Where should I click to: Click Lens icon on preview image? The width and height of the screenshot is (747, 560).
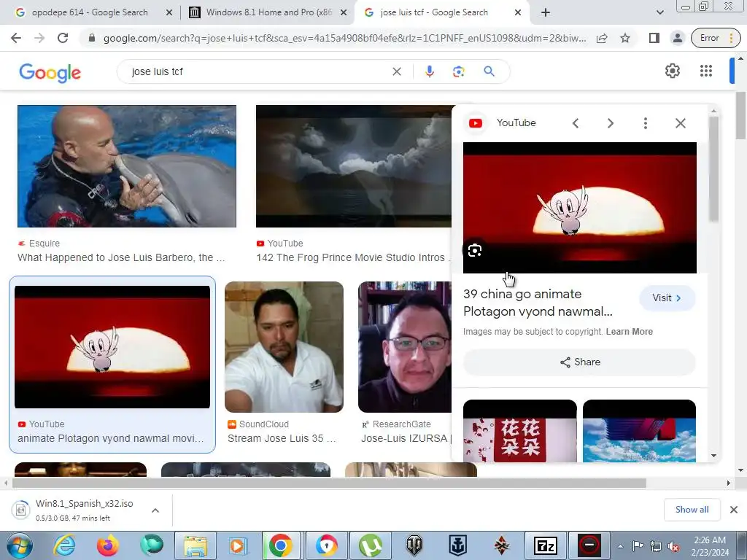click(x=474, y=251)
